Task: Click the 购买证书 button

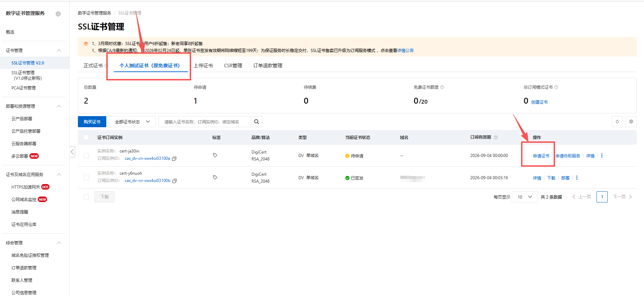Action: [92, 122]
